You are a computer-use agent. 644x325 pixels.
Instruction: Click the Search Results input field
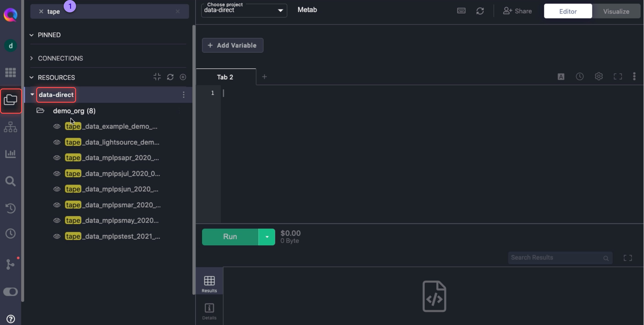pos(555,258)
